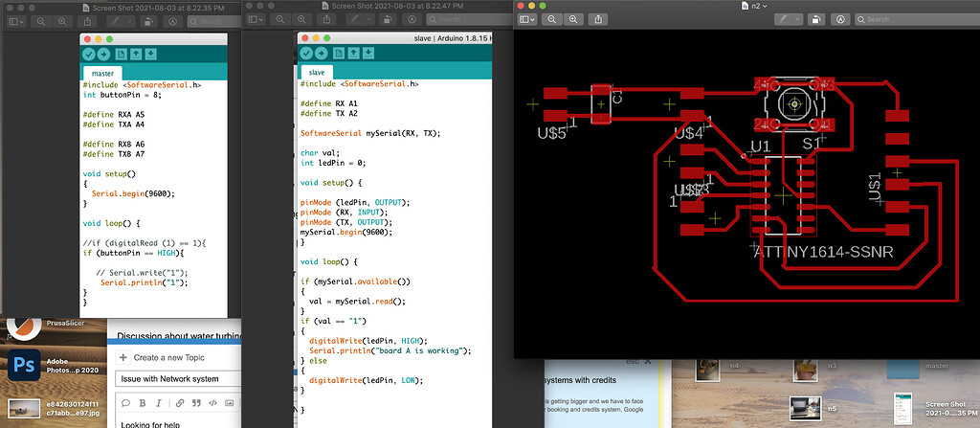Zoom out in the 8.22.35 PM Preview window
The image size is (980, 428).
(x=40, y=21)
